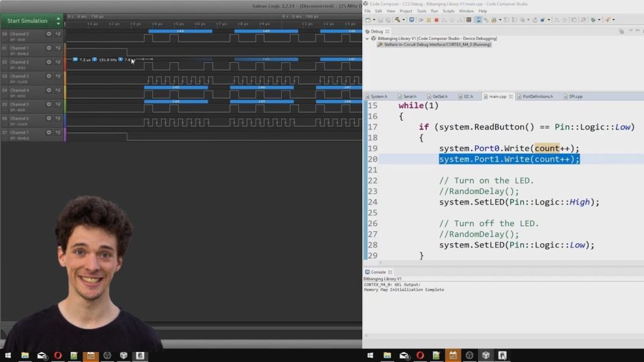The width and height of the screenshot is (644, 362).
Task: Click the highlighted connect target icon
Action: tap(479, 19)
